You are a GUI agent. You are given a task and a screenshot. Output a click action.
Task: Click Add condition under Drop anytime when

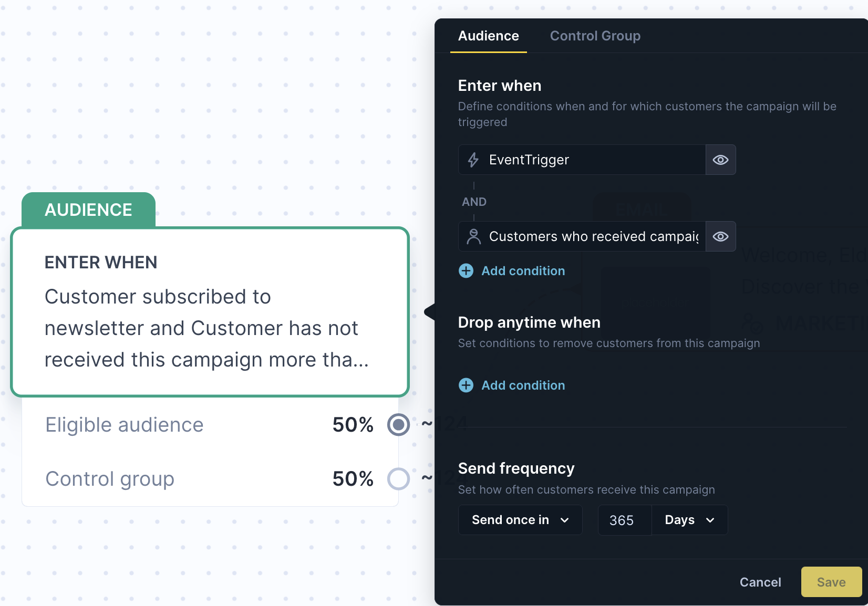point(523,385)
